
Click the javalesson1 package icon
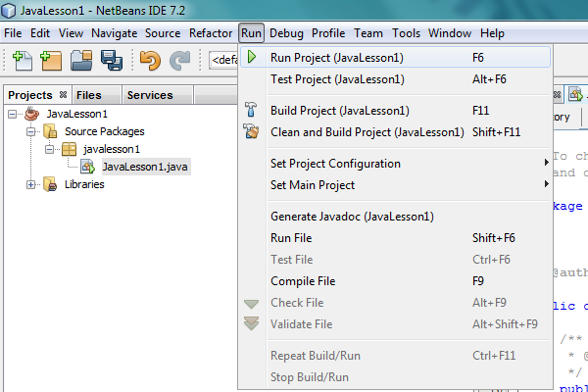(69, 149)
